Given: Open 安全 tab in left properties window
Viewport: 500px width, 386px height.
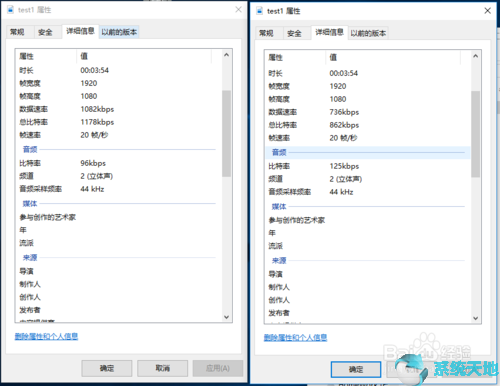Looking at the screenshot, I should 45,32.
